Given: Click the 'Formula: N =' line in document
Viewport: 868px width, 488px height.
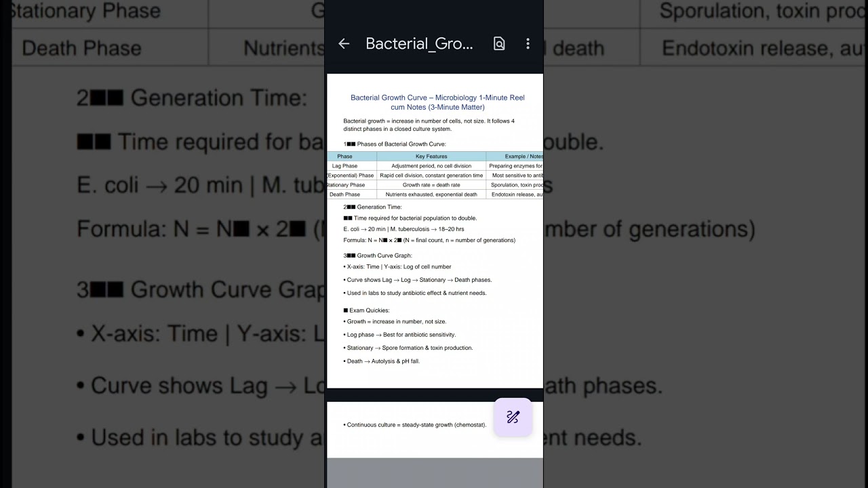Looking at the screenshot, I should click(x=429, y=240).
